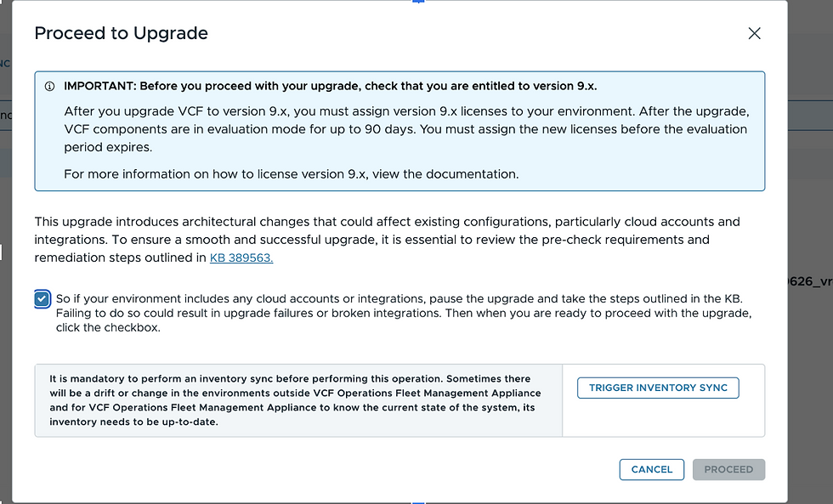Toggle the KB steps acknowledgement checkbox

pyautogui.click(x=42, y=299)
